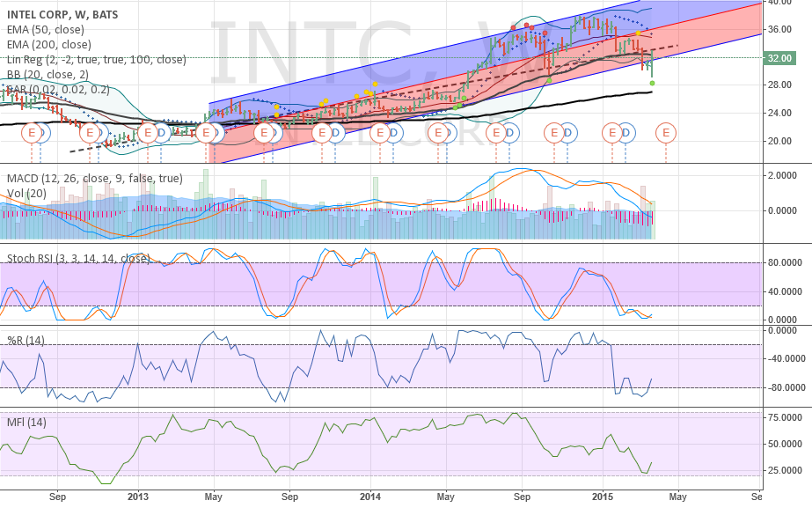Click the Sep label just before 2013
Viewport: 812px width, 508px height.
[x=57, y=497]
